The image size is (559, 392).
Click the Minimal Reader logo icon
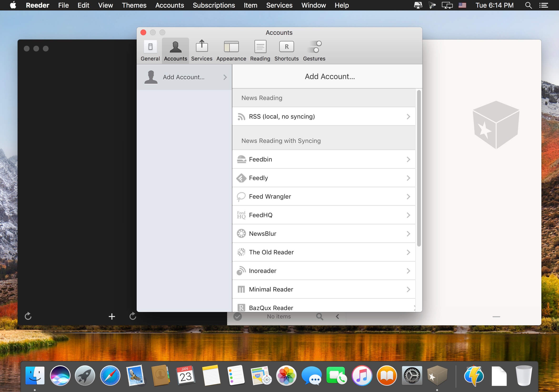coord(241,290)
